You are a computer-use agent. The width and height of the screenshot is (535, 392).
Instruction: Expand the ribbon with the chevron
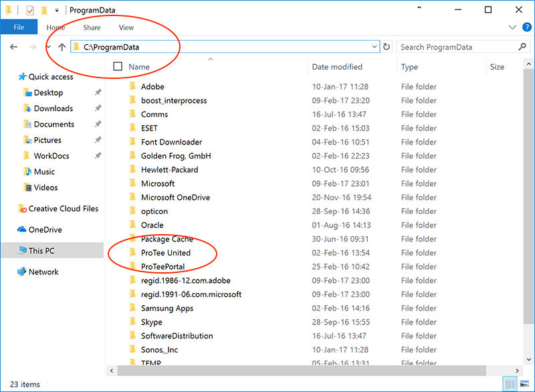coord(512,27)
